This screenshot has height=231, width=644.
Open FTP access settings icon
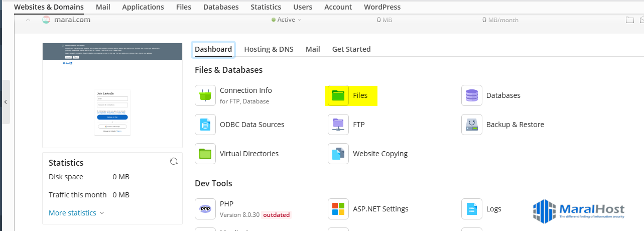338,125
